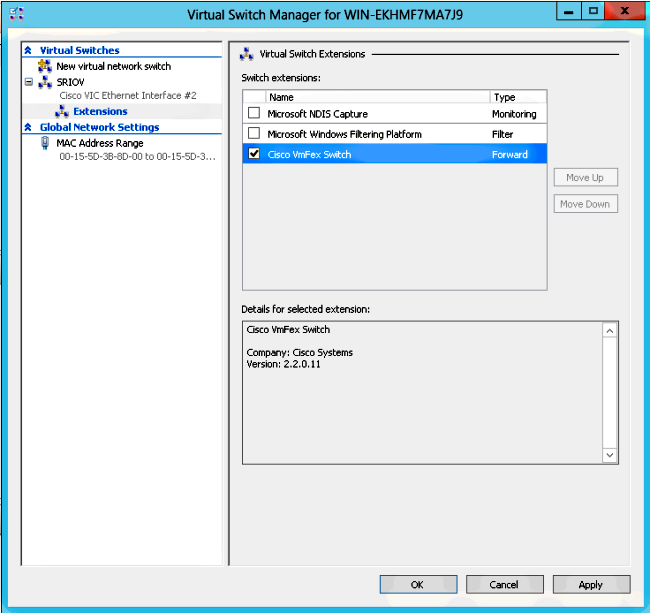This screenshot has height=613, width=650.
Task: Click the Cancel button
Action: (504, 584)
